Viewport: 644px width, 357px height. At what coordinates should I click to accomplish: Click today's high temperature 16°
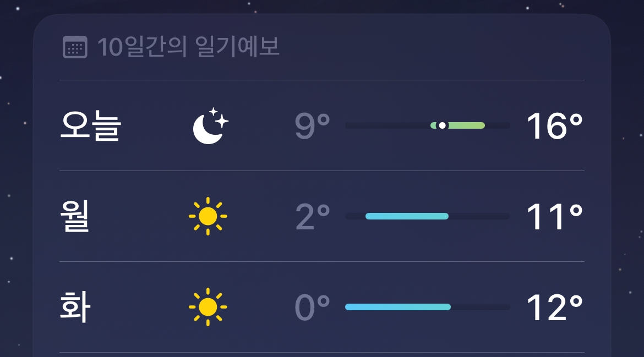click(554, 126)
